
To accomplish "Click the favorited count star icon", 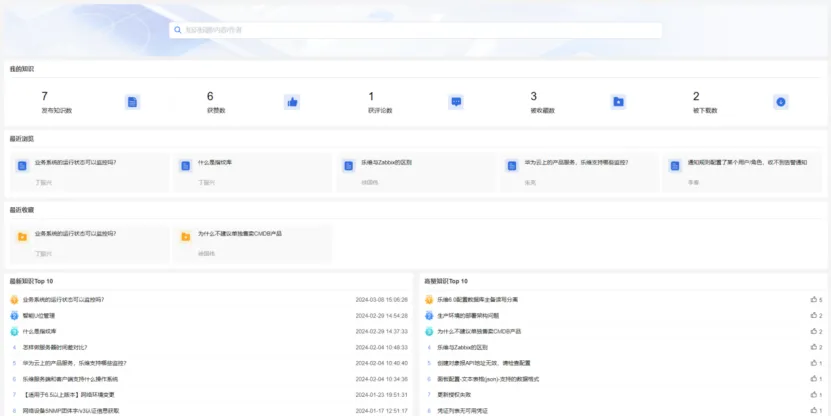I will pos(618,102).
